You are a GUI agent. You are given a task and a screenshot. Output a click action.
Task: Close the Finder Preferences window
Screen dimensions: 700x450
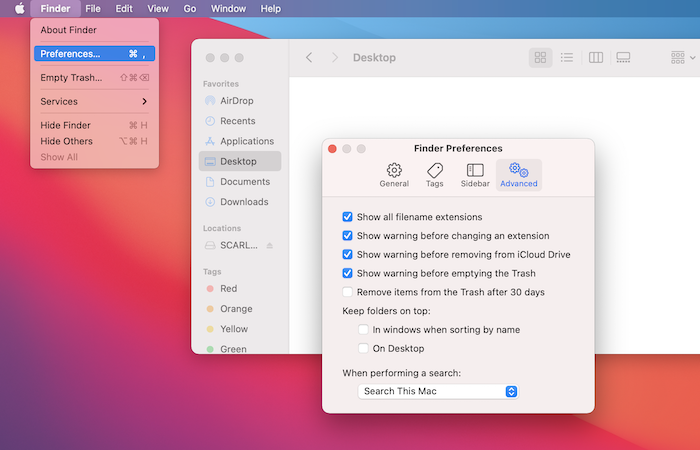click(332, 149)
